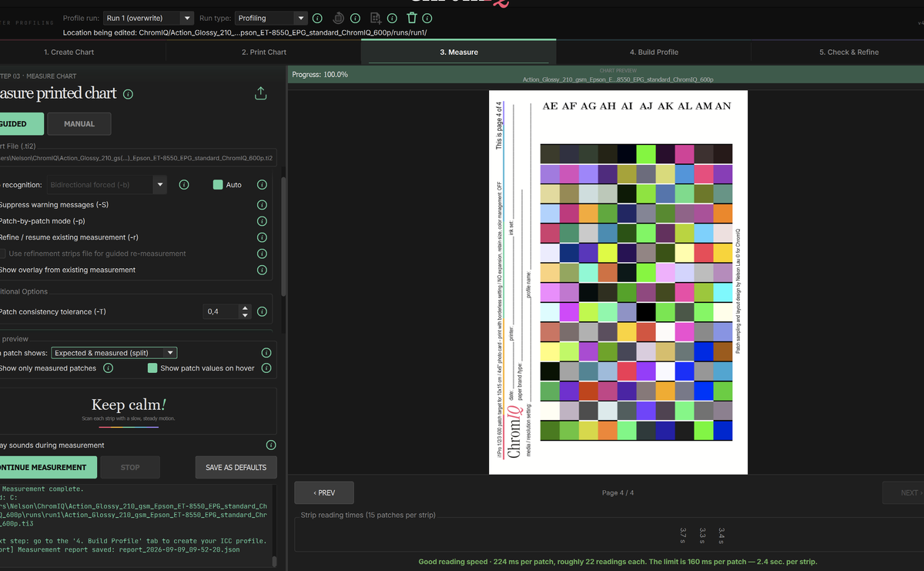Image resolution: width=924 pixels, height=571 pixels.
Task: Click the info icon beside Measure printed chart heading
Action: pos(128,94)
